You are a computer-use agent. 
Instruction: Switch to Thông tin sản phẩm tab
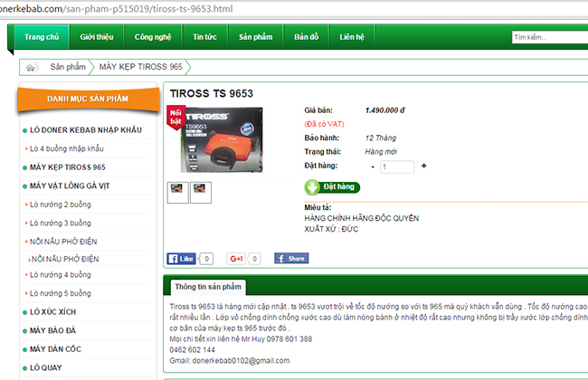point(208,287)
